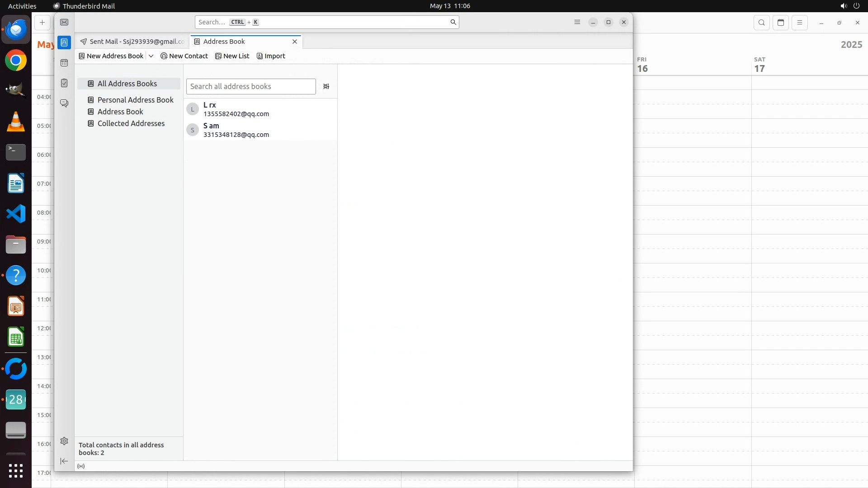This screenshot has width=868, height=488.
Task: Click the global search magnifier icon
Action: tap(453, 22)
